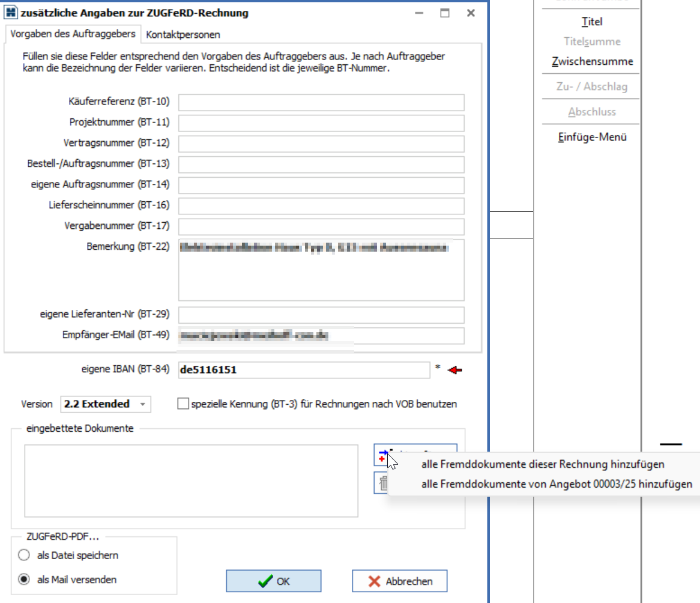The image size is (700, 603).
Task: Select 'als Mail versenden' radio option
Action: pos(24,580)
